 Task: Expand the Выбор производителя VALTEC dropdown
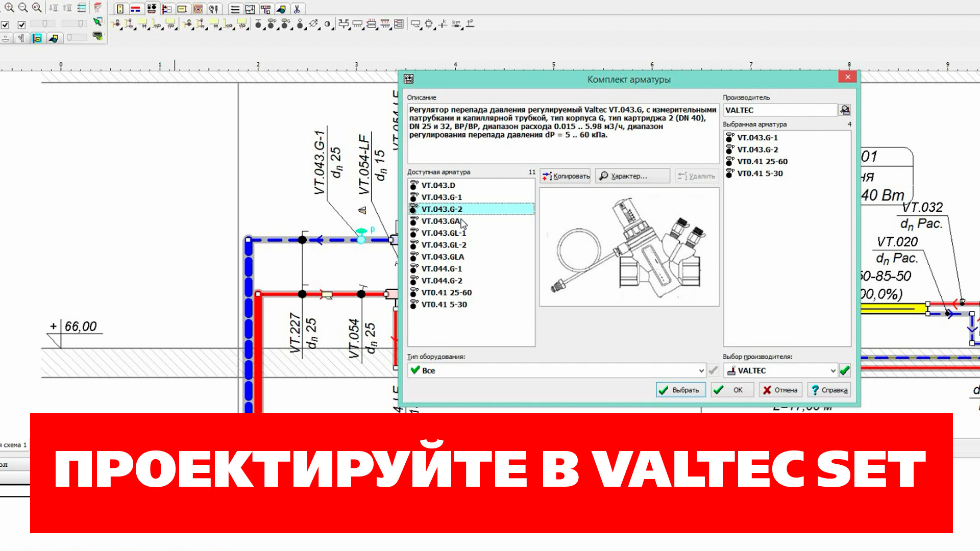(832, 370)
